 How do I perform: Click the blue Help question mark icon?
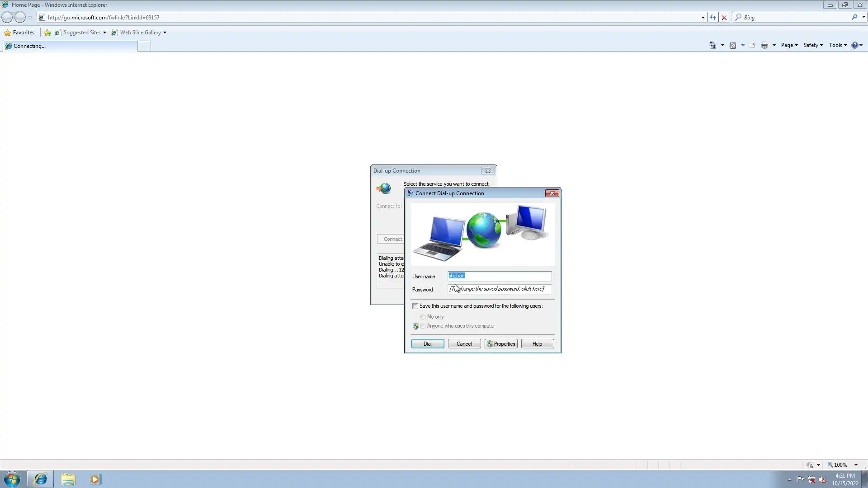click(854, 45)
